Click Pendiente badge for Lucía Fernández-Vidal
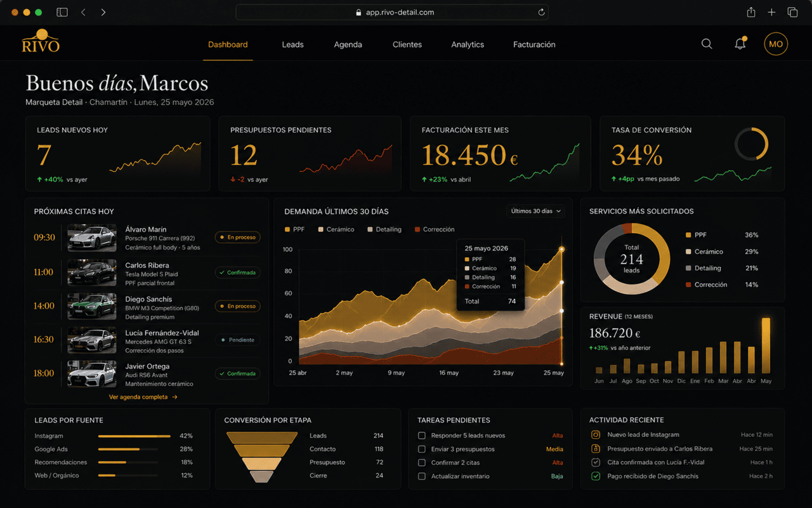 (x=237, y=340)
